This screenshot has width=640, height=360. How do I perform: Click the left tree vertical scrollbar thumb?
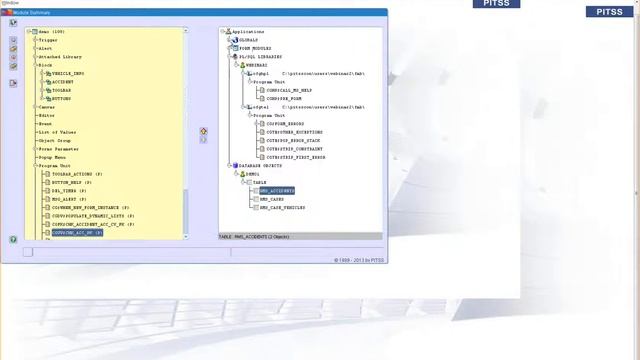click(x=186, y=212)
